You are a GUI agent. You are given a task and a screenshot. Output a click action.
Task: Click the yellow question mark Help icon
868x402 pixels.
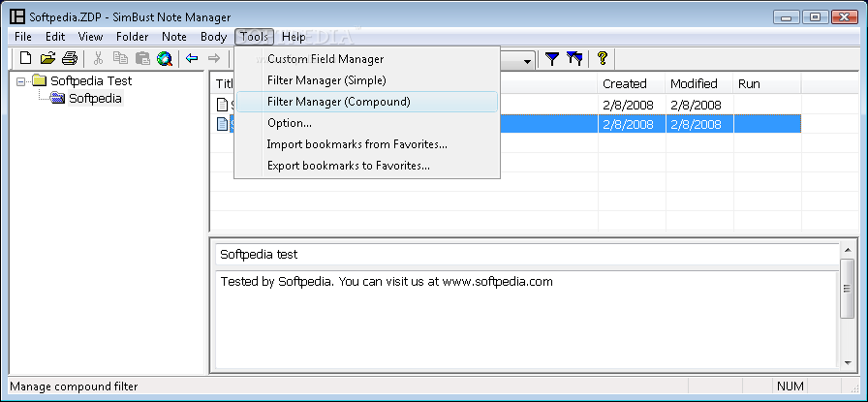click(603, 58)
